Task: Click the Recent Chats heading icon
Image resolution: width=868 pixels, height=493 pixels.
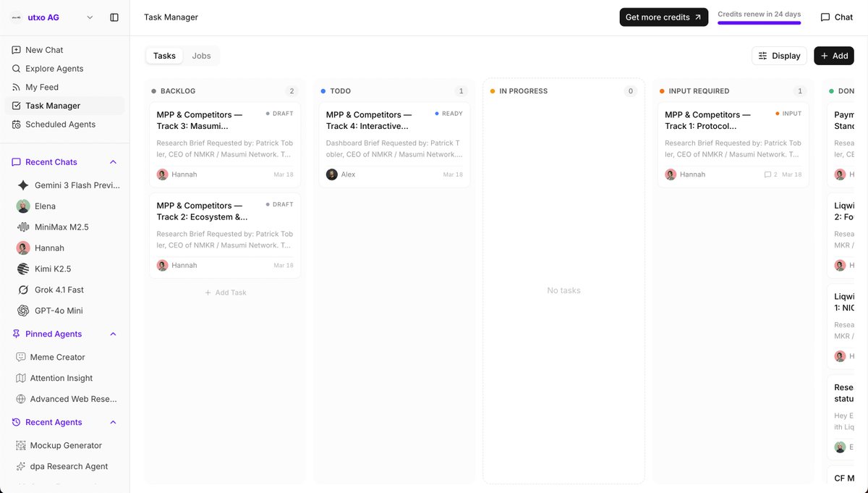Action: pyautogui.click(x=17, y=162)
